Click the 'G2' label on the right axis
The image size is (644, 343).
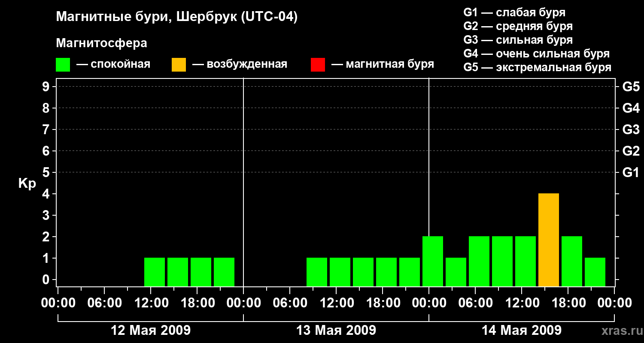pyautogui.click(x=631, y=151)
